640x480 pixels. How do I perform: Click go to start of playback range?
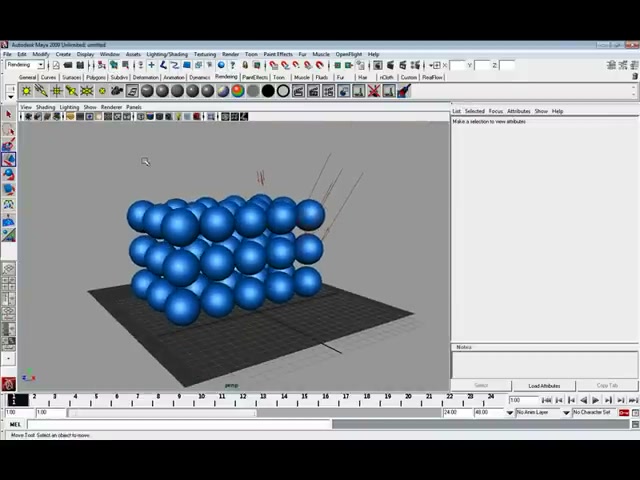[x=546, y=400]
